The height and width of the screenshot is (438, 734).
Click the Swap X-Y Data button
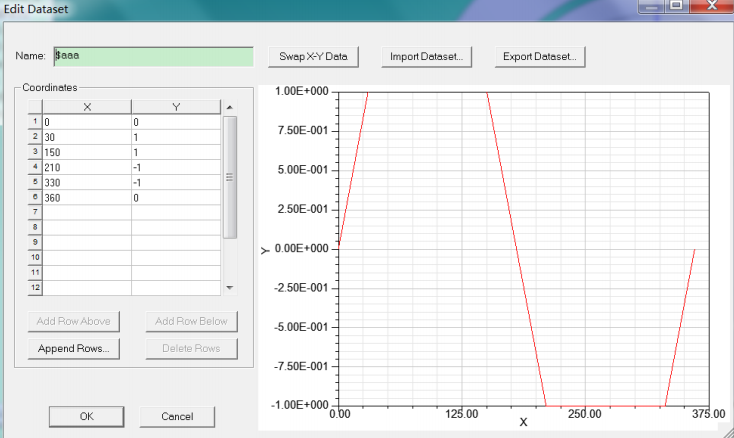313,57
